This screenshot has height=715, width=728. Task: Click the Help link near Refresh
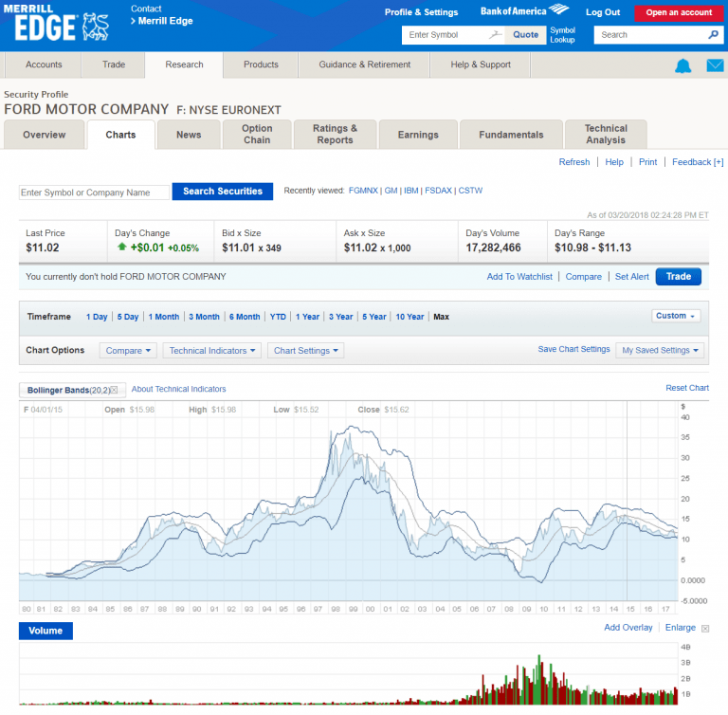614,161
